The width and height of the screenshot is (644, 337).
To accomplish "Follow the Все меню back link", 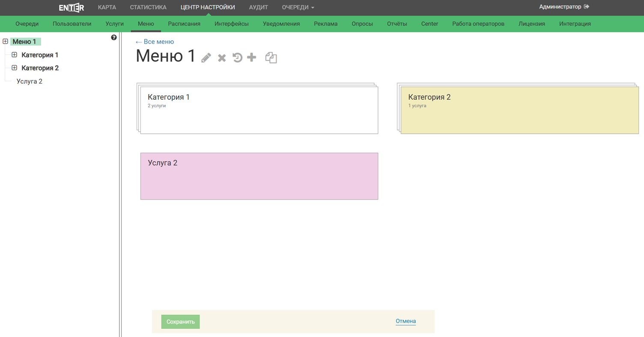I will point(155,42).
